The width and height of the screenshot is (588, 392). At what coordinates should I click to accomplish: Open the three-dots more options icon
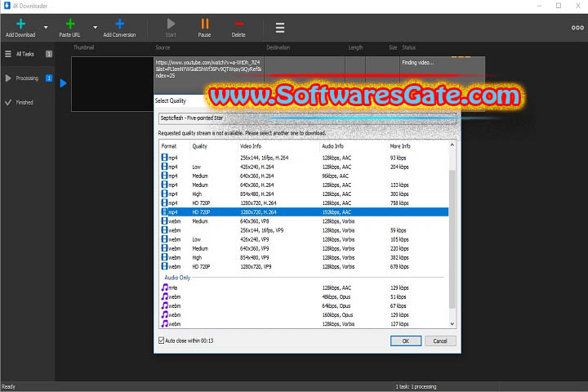coord(577,28)
